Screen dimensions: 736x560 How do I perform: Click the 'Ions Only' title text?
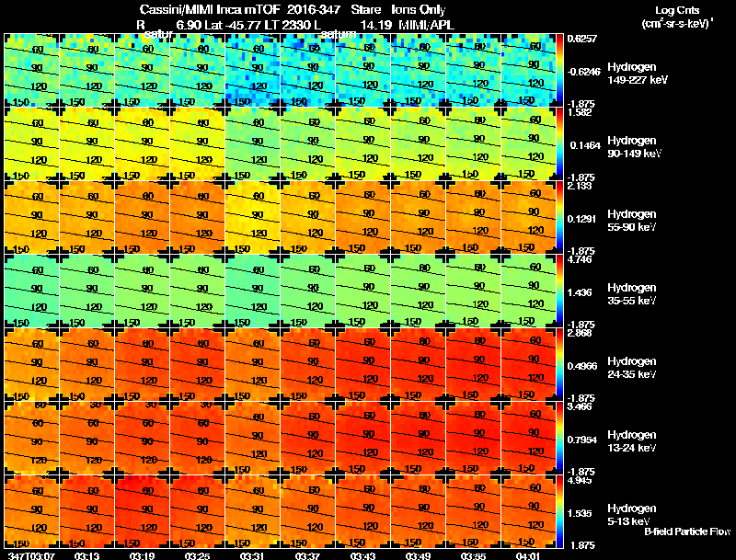[419, 10]
